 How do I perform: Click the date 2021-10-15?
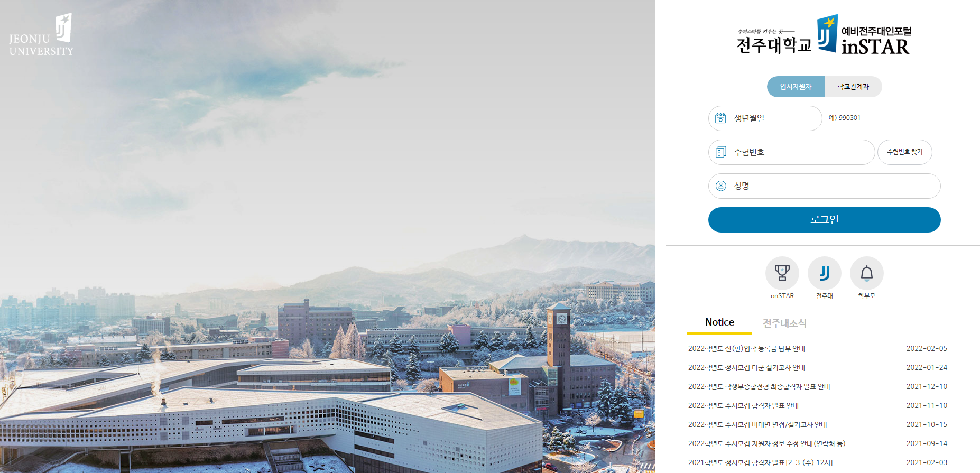[x=927, y=425]
